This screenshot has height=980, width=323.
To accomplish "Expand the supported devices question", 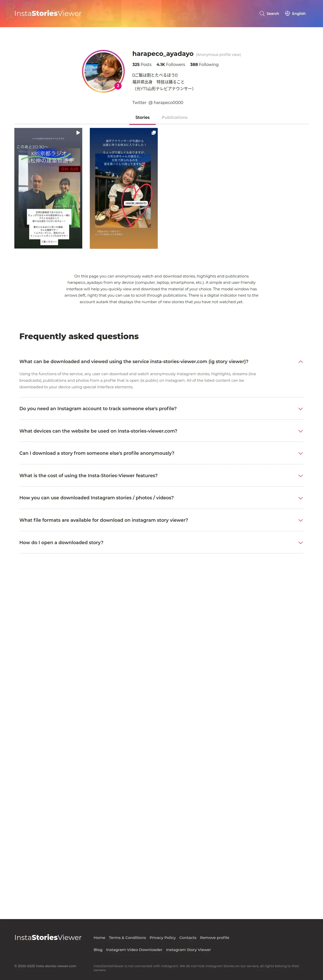I will point(300,431).
